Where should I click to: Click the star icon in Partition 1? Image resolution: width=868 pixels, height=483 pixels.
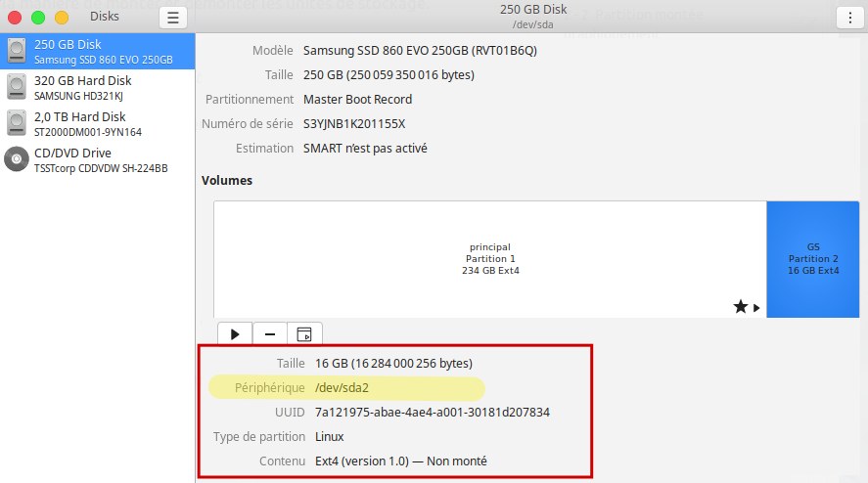click(x=741, y=307)
